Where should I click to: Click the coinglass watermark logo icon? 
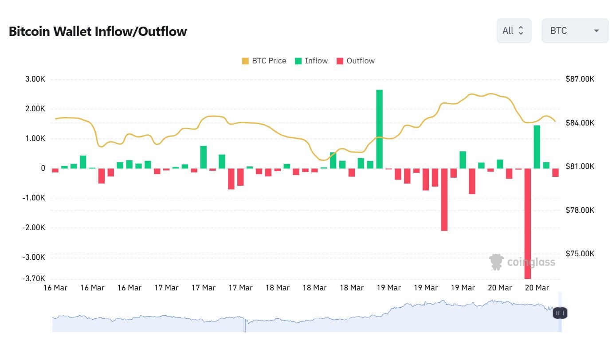[496, 262]
